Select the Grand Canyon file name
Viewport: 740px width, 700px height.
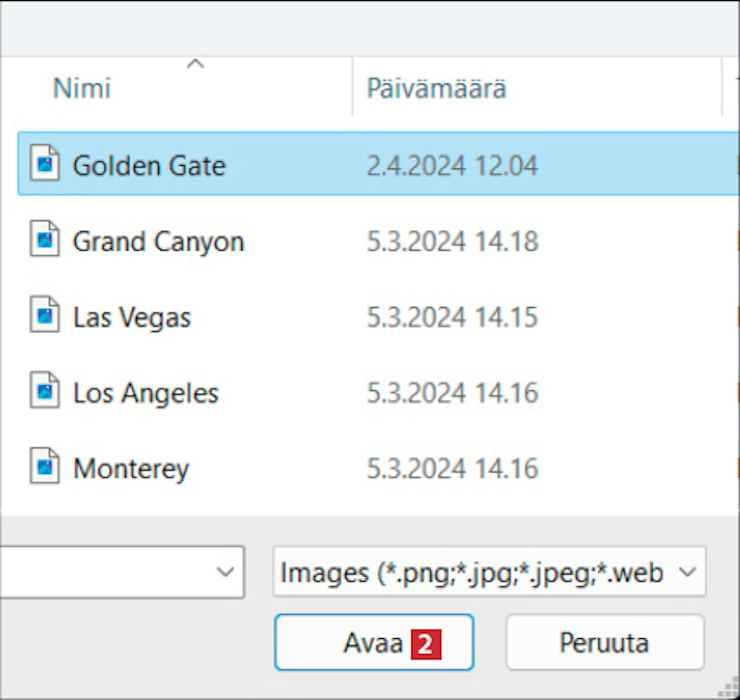coord(158,242)
